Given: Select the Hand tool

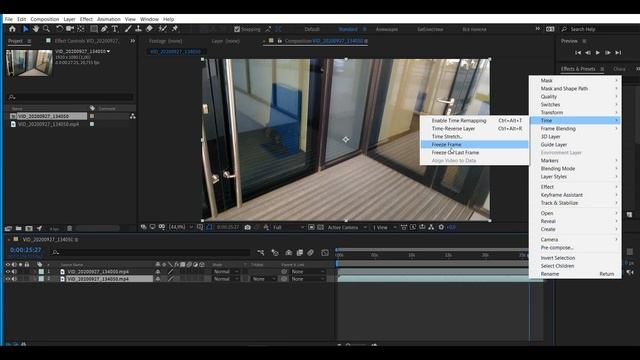Looking at the screenshot, I should coord(36,29).
